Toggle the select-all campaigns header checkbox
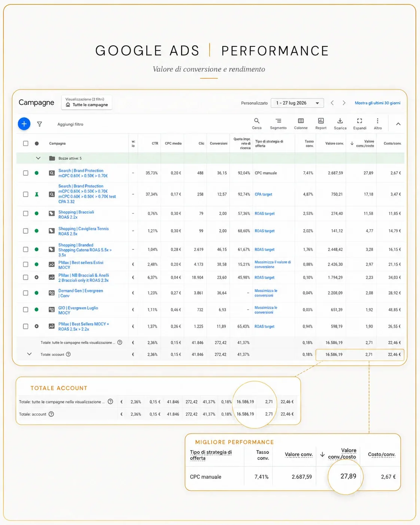This screenshot has height=525, width=420. pos(25,143)
